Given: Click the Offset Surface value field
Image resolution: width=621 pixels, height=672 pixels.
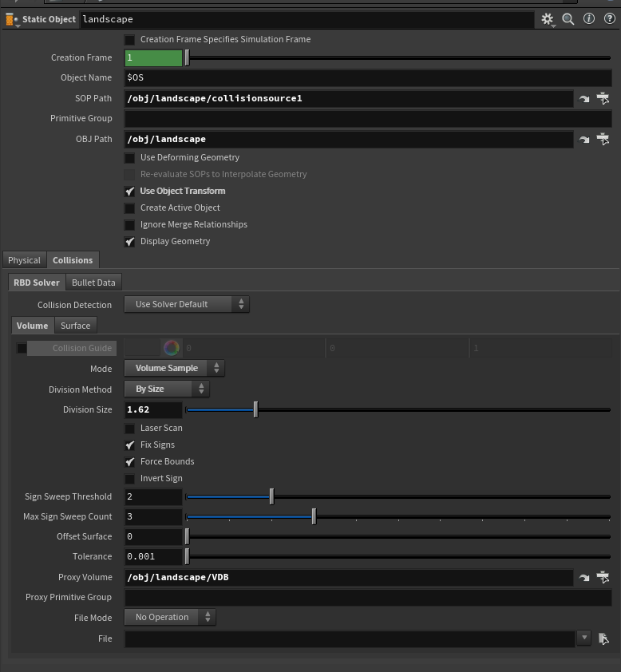Looking at the screenshot, I should (x=153, y=536).
